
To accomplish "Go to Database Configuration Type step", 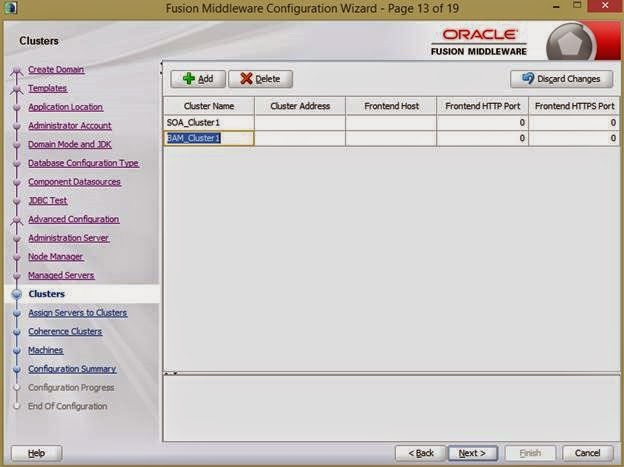I will (x=84, y=163).
